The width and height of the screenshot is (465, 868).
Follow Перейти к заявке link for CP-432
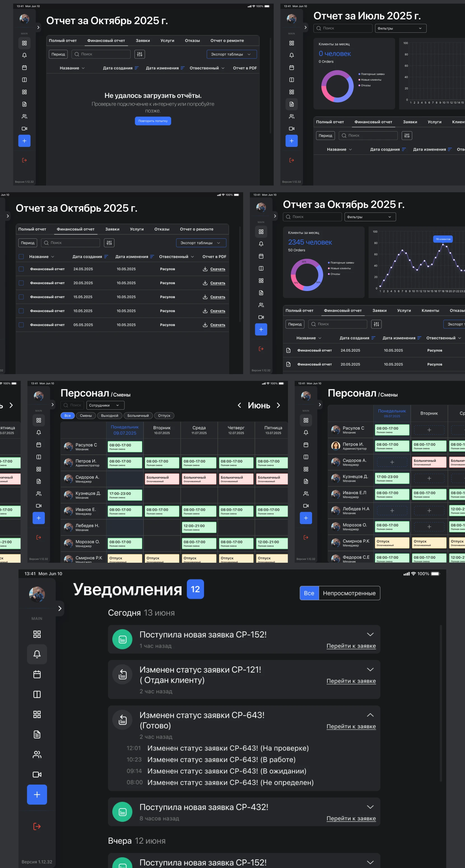(351, 818)
